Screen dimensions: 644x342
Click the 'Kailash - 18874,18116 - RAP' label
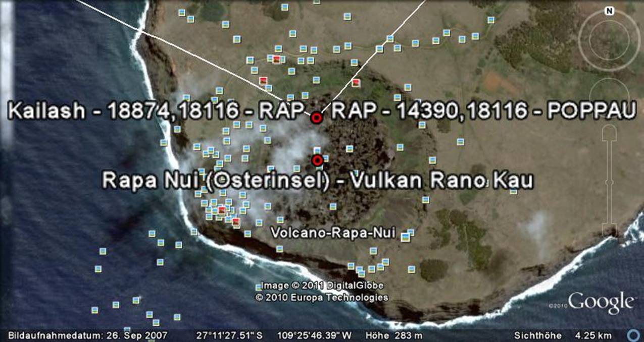point(158,112)
